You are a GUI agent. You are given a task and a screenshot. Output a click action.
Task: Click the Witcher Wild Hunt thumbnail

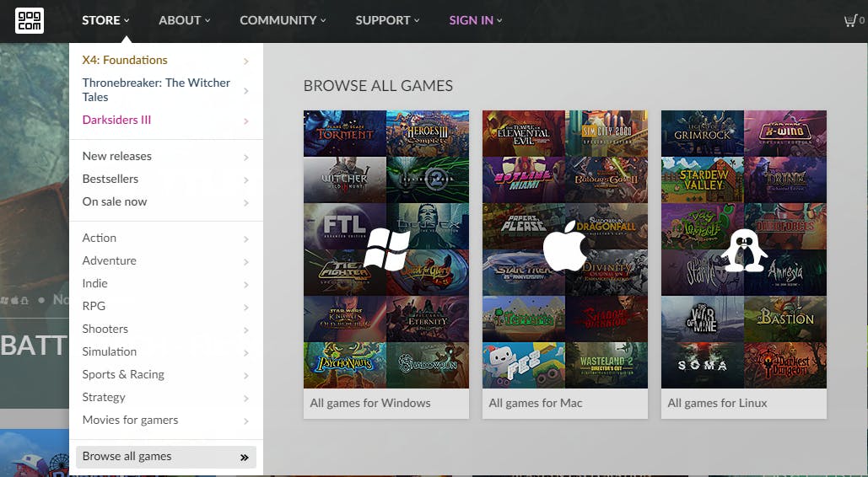[345, 180]
